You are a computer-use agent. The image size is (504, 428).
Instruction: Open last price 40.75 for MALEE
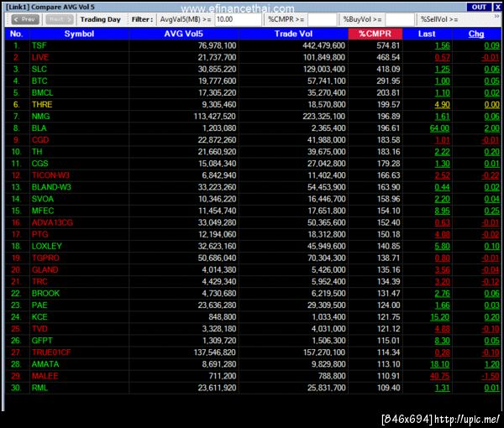439,376
